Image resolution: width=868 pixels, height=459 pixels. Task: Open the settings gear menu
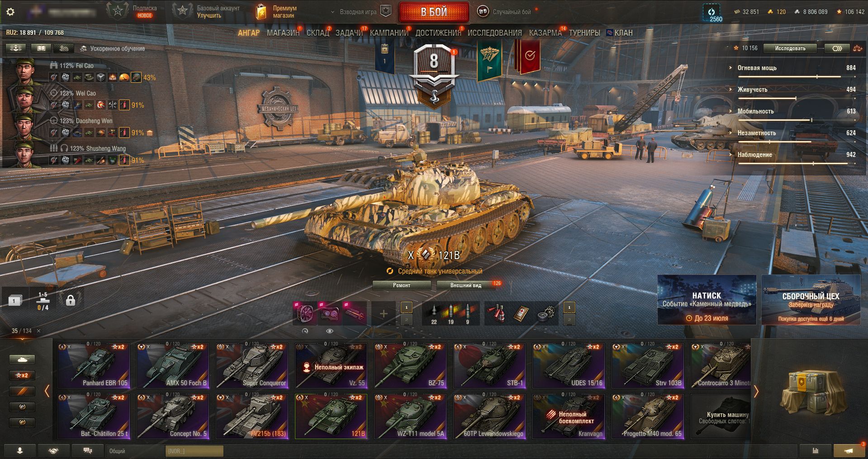click(x=10, y=12)
